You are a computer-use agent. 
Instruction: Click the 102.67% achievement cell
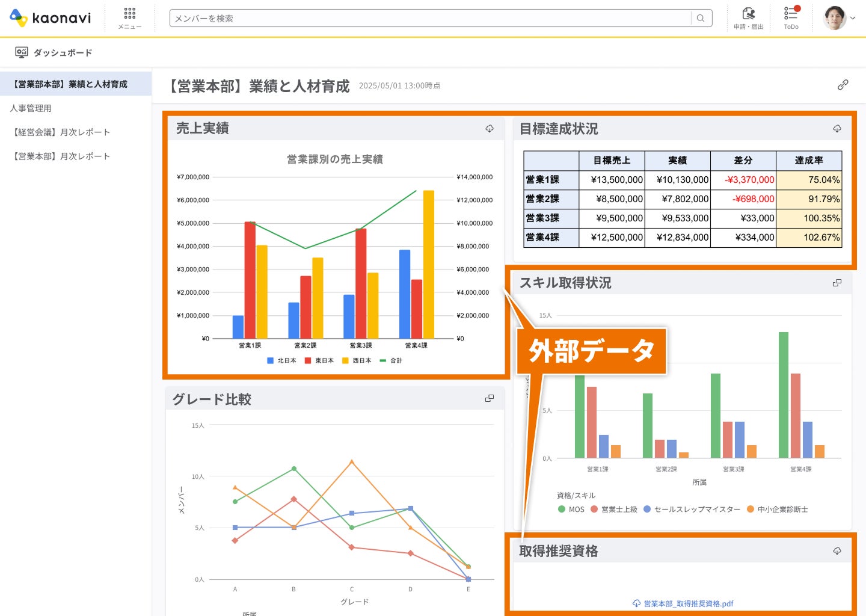[809, 238]
